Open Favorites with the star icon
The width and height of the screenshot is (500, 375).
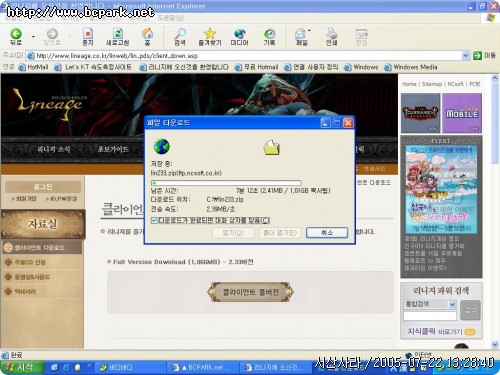pos(210,37)
